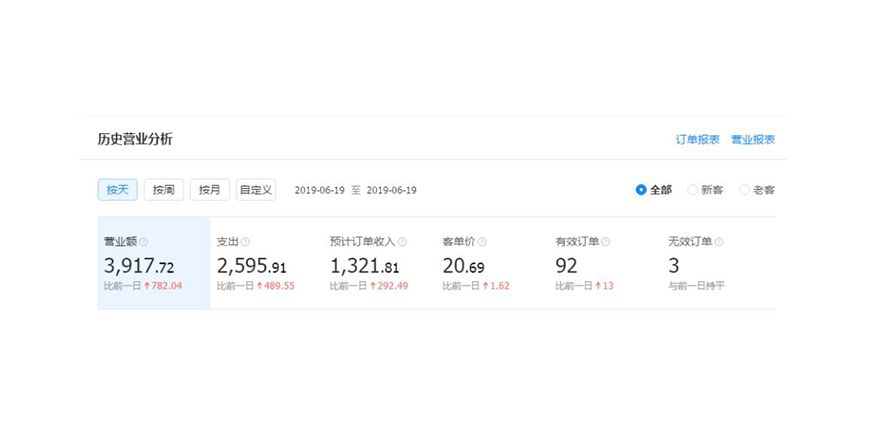Select the 全部 radio option

point(653,190)
